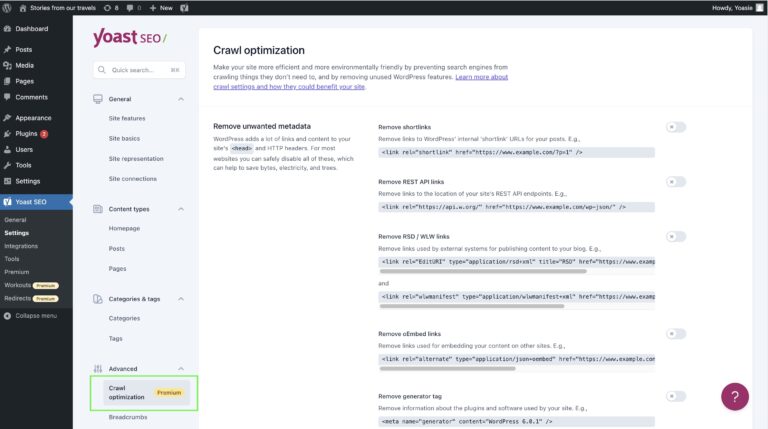768x429 pixels.
Task: Open the purple help question mark button
Action: click(735, 397)
